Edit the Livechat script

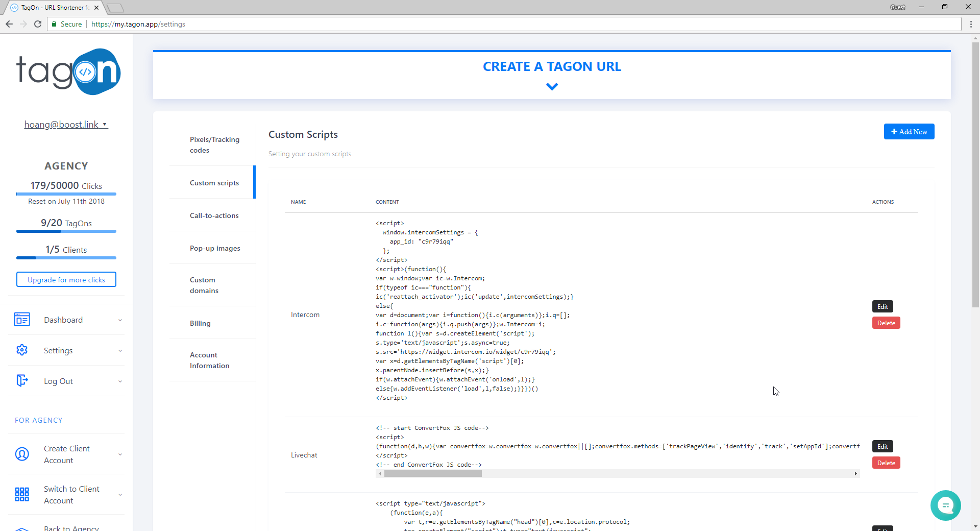click(883, 446)
